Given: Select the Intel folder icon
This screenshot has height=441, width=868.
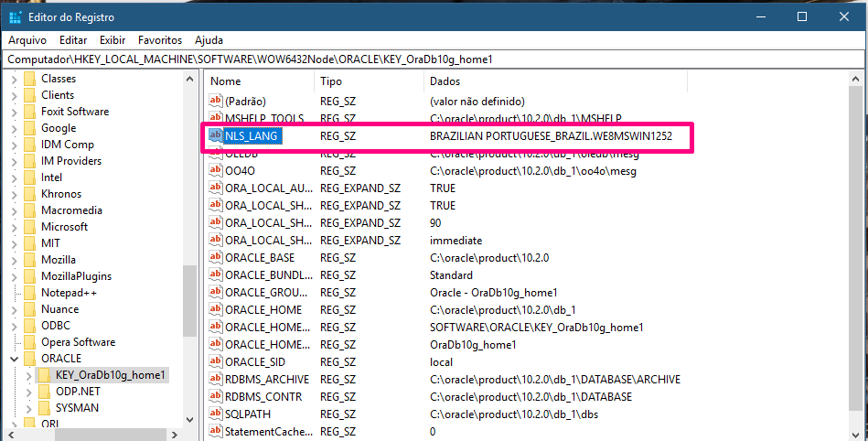Looking at the screenshot, I should 30,177.
